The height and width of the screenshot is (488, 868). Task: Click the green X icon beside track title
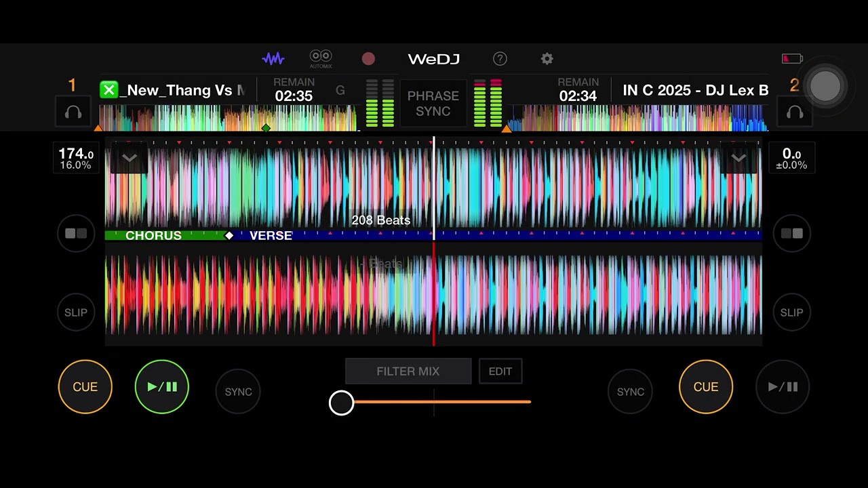point(108,89)
